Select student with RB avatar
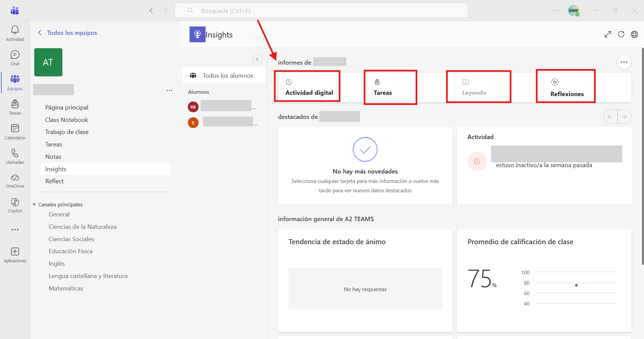This screenshot has height=339, width=644. [x=193, y=107]
